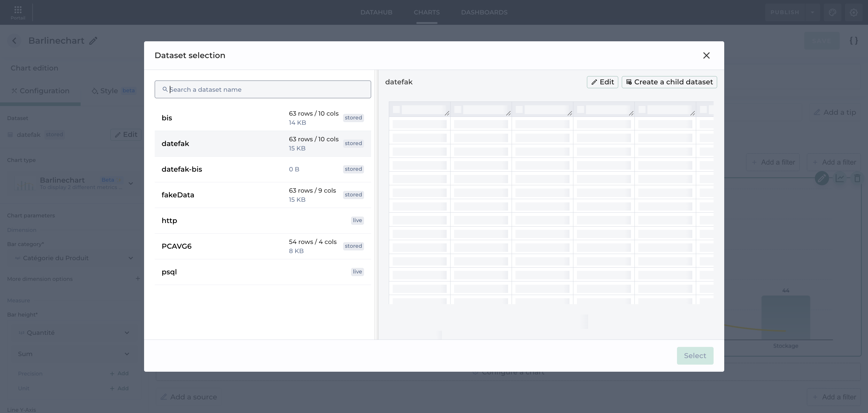Viewport: 868px width, 413px height.
Task: Click the stored badge on fakeData row
Action: [353, 195]
